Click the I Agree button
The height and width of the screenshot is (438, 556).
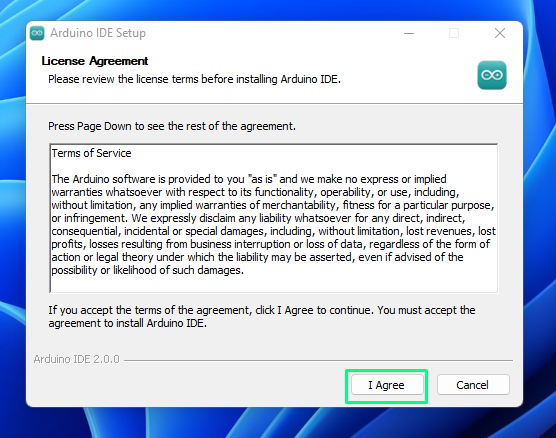pos(387,385)
